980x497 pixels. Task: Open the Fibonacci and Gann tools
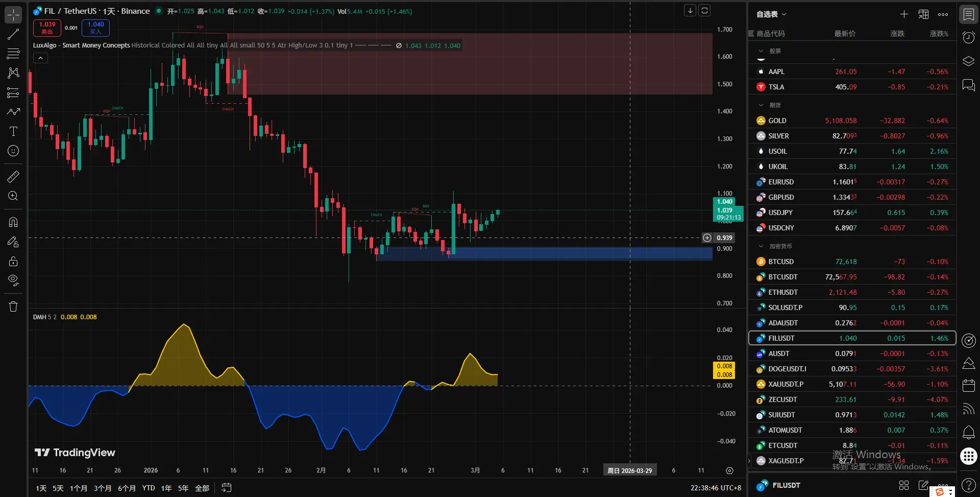[x=13, y=53]
